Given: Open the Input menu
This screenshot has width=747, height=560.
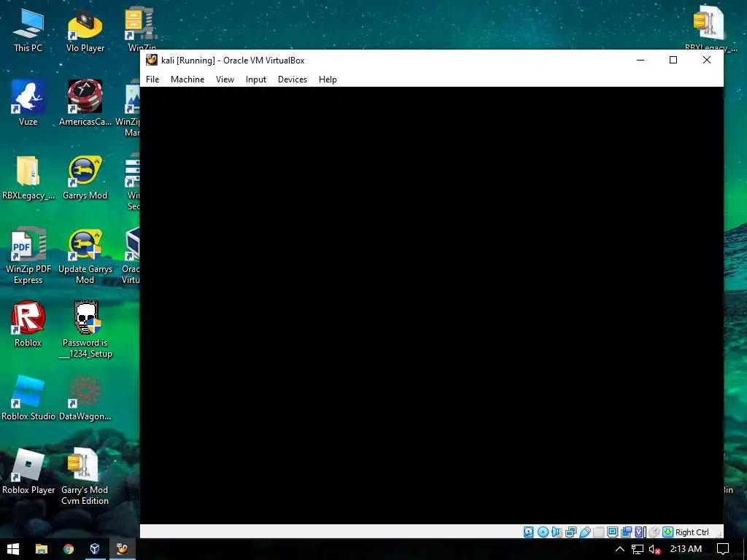Looking at the screenshot, I should tap(256, 79).
